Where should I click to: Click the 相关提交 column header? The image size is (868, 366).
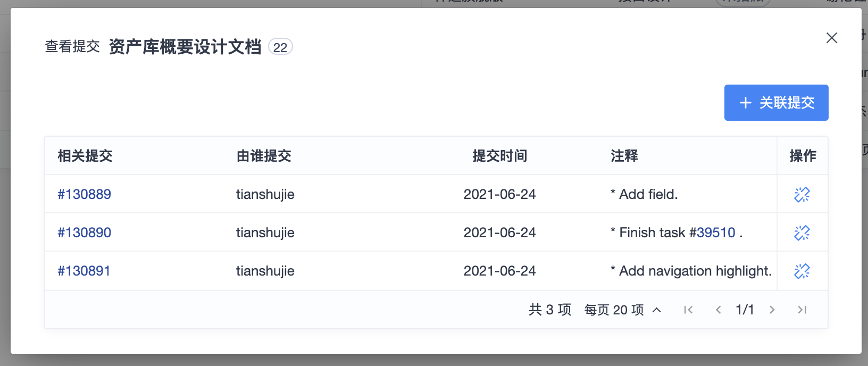pyautogui.click(x=85, y=156)
